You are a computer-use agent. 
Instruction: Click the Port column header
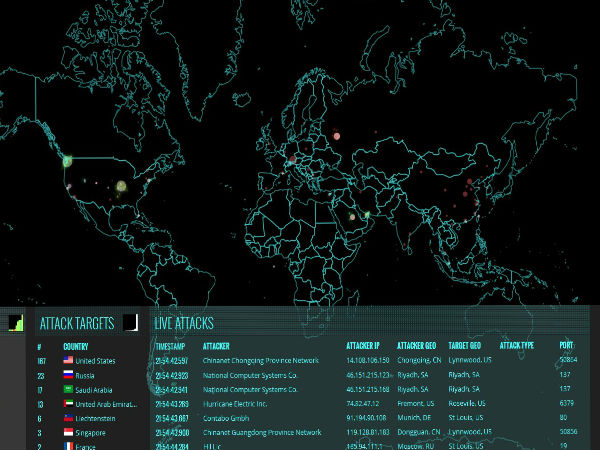[x=566, y=345]
